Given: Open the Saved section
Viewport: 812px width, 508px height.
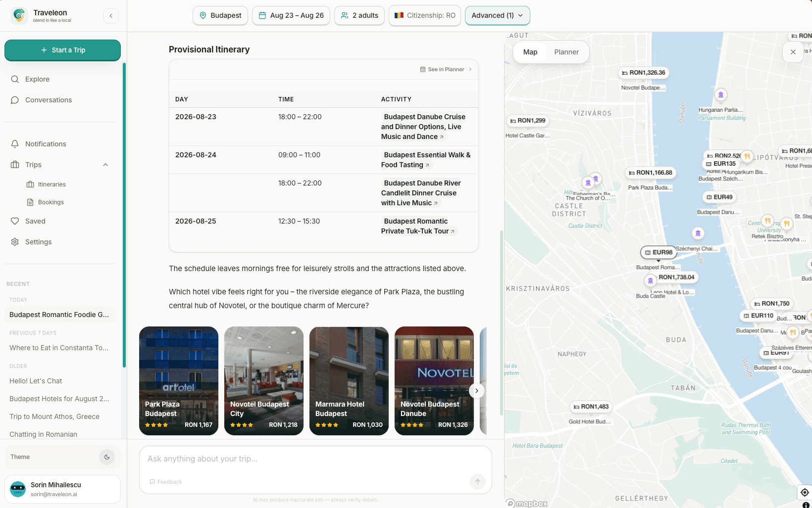Looking at the screenshot, I should pos(35,221).
